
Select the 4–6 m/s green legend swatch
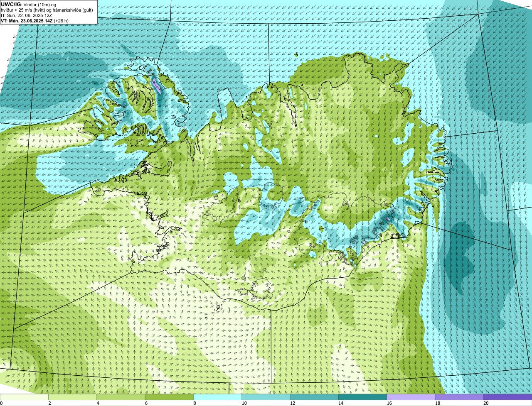pyautogui.click(x=121, y=397)
